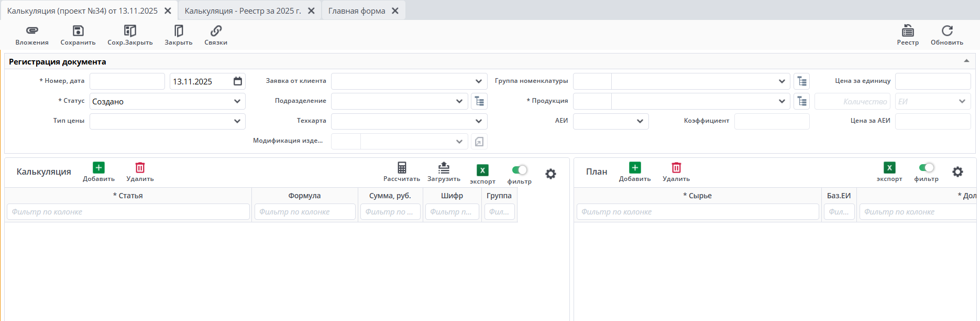Delete a row in the Калькуляция panel
The image size is (980, 321).
[x=140, y=168]
